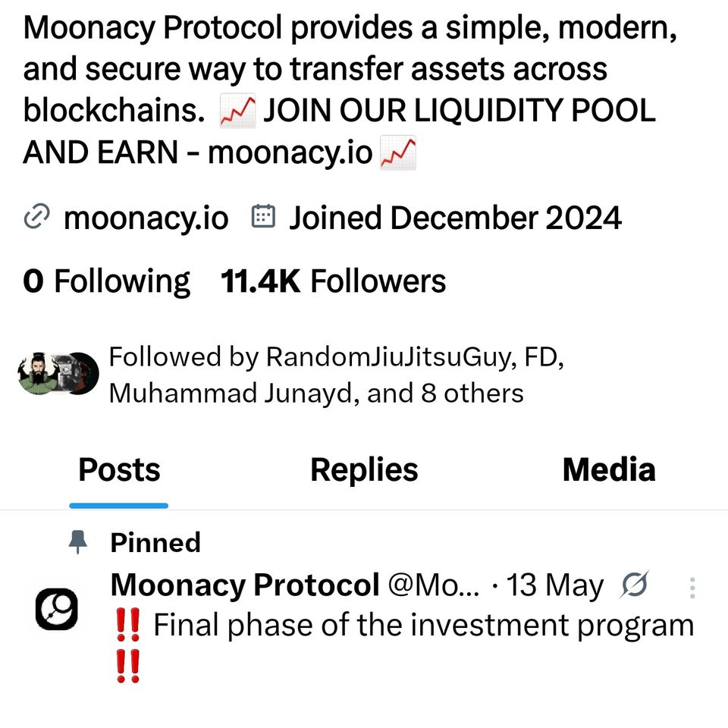728x728 pixels.
Task: Open the 0 Following list
Action: point(105,281)
